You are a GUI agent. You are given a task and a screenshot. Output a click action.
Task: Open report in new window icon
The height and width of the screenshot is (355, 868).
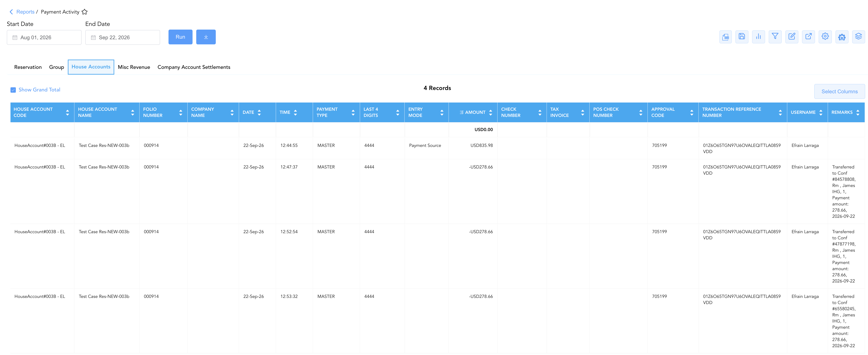[809, 37]
